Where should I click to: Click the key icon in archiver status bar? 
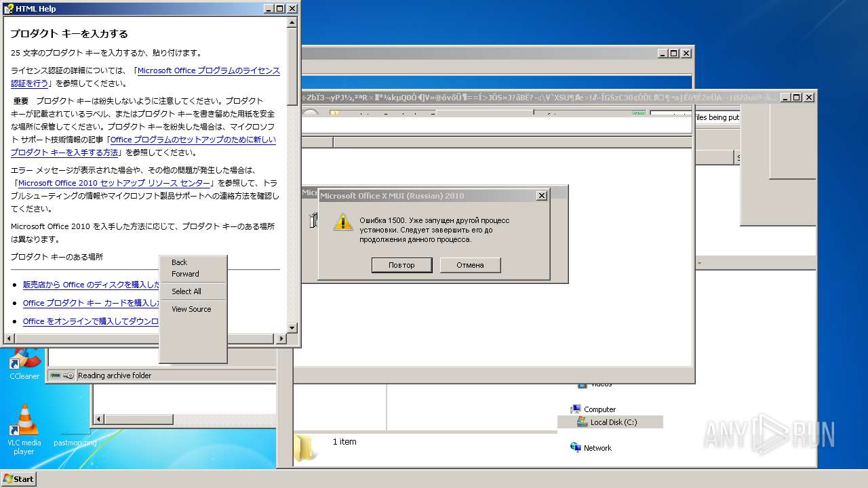click(68, 375)
